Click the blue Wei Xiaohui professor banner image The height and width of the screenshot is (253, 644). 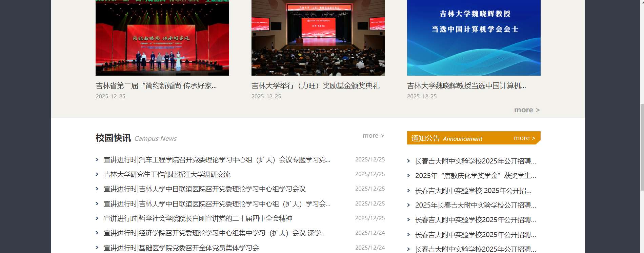point(474,38)
